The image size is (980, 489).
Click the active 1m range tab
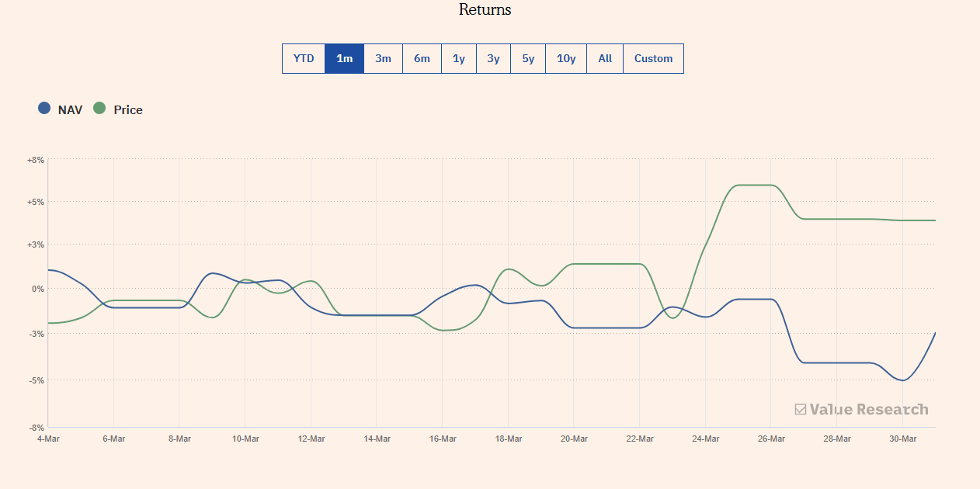(344, 59)
